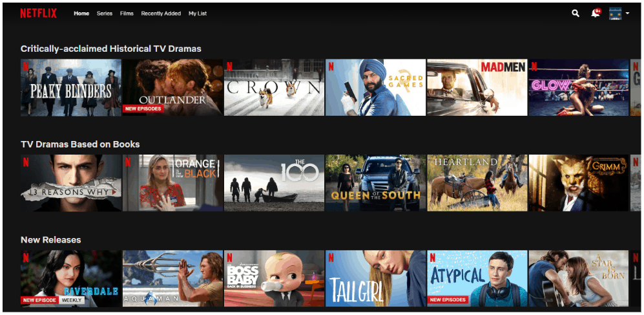
Task: Click the Netflix N on Riverdale
Action: 26,257
